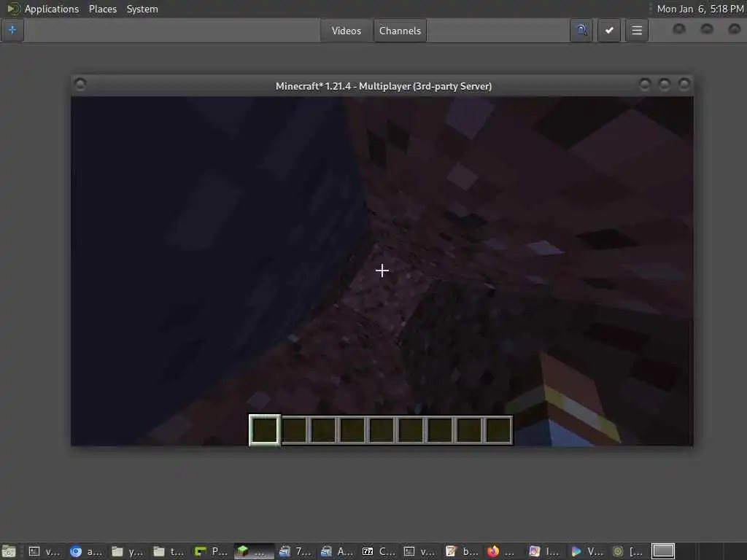Image resolution: width=747 pixels, height=560 pixels.
Task: Select the last ninth hotbar slot
Action: (x=498, y=430)
